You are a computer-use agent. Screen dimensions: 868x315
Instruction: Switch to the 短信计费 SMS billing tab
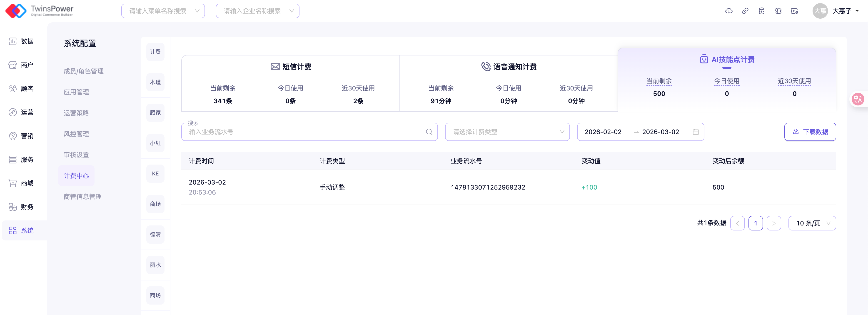coord(290,67)
